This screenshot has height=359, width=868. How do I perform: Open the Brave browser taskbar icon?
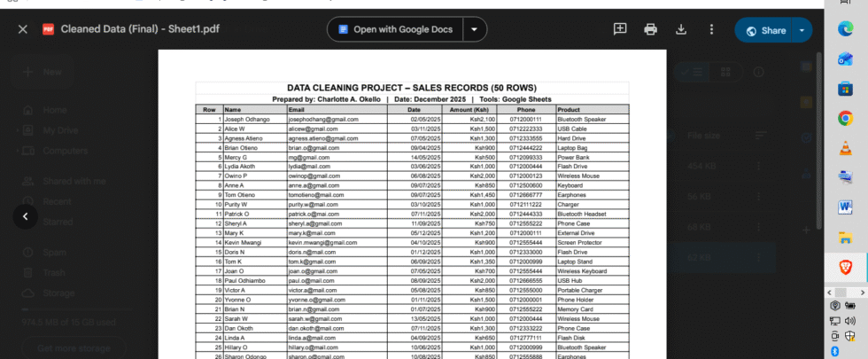pos(845,266)
